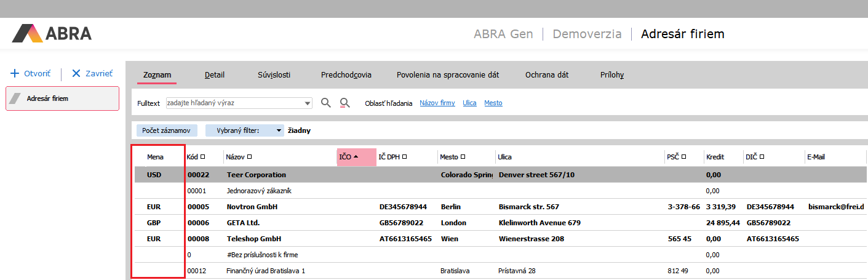Click the credit value 24 895,44

click(723, 223)
